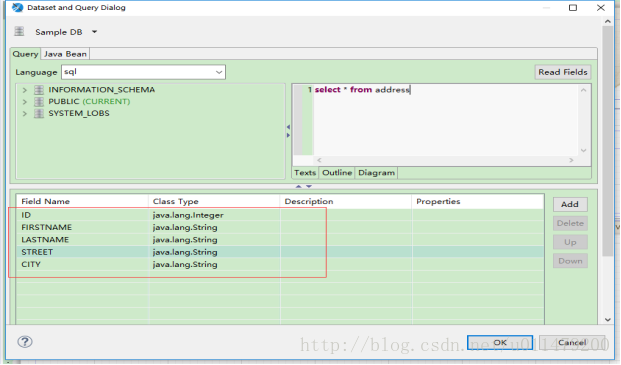Image resolution: width=621 pixels, height=365 pixels.
Task: Click the dialog scrollbar up arrow
Action: 608,22
